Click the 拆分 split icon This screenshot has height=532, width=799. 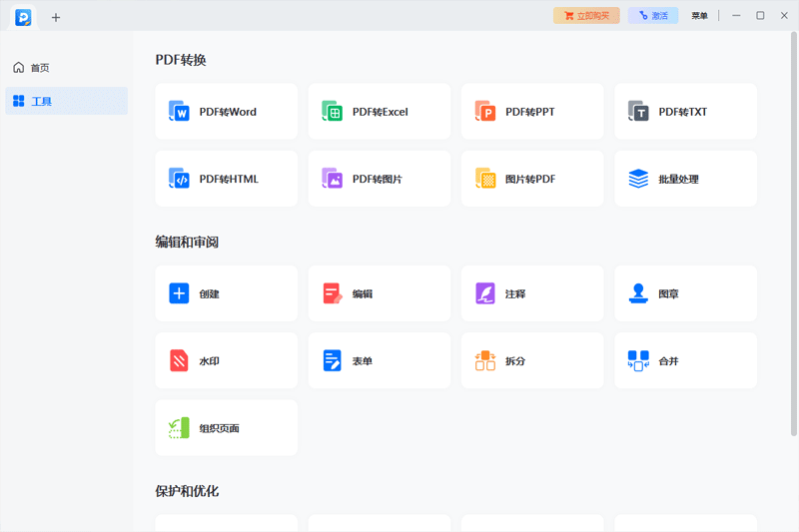(485, 360)
